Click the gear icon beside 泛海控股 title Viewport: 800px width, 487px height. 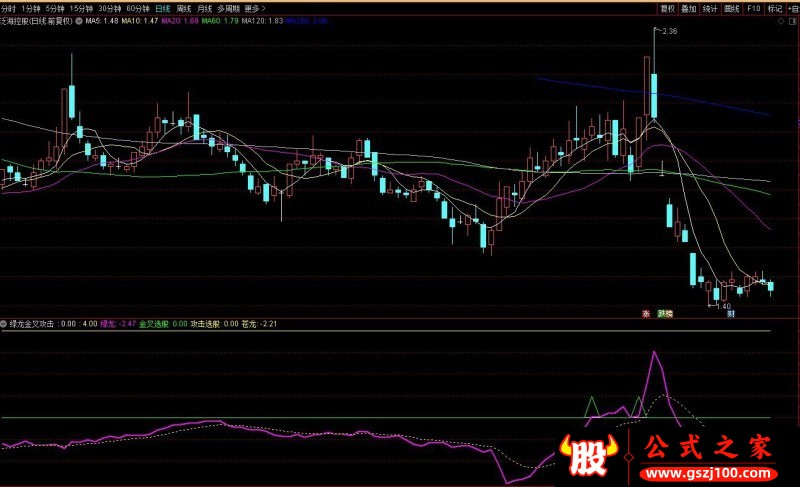[x=79, y=20]
